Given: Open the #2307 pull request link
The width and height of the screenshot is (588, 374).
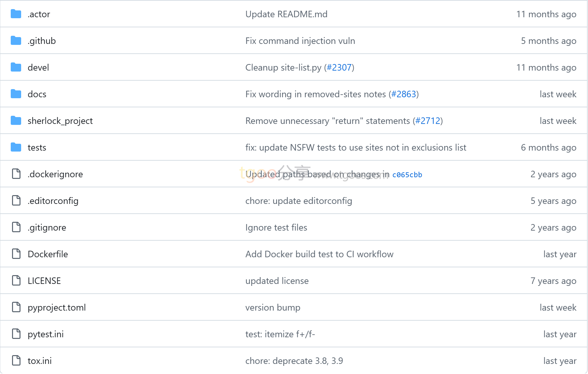Looking at the screenshot, I should [x=339, y=67].
